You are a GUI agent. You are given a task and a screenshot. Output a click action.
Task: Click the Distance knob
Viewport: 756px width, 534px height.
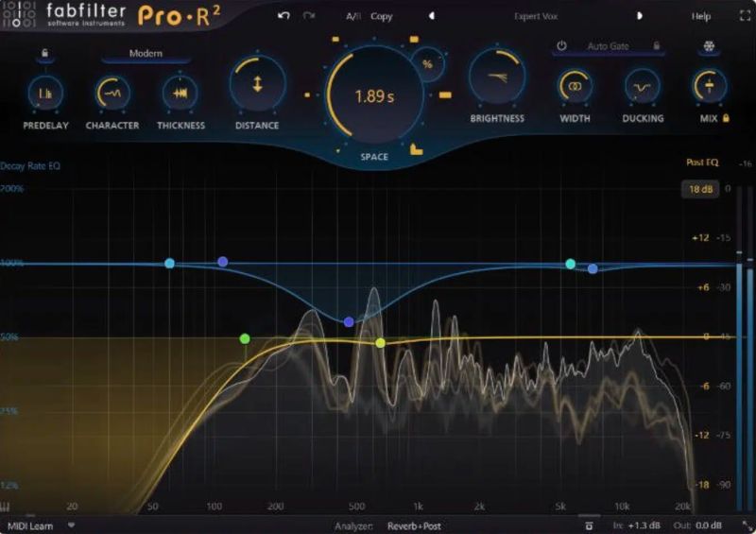click(x=257, y=83)
